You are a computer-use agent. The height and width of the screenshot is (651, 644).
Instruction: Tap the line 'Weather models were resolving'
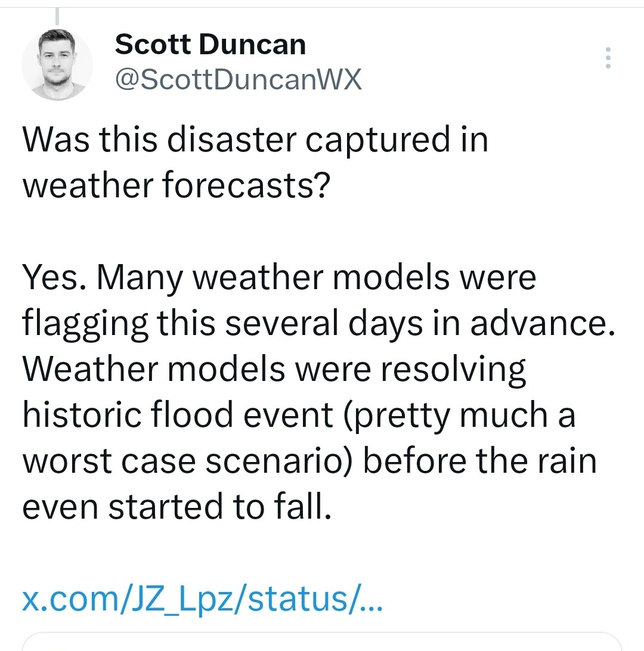pyautogui.click(x=274, y=370)
